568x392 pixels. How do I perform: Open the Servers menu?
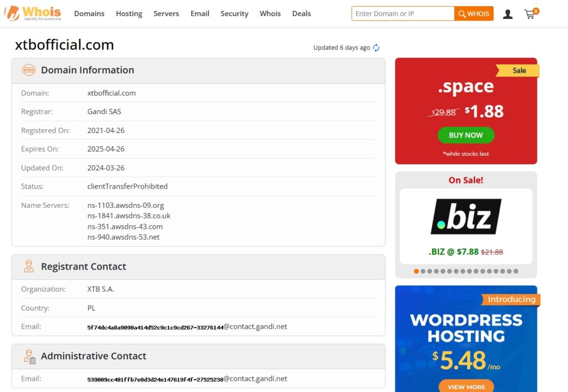166,14
